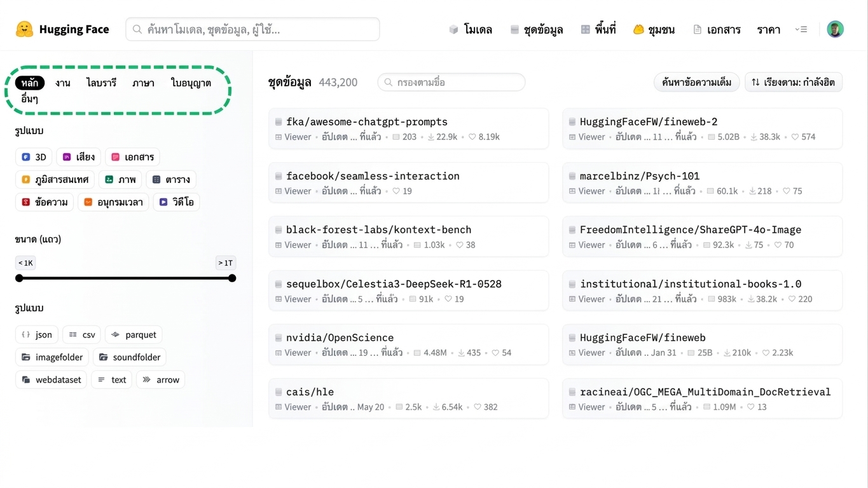Filter by parquet format
868x488 pixels.
point(134,335)
